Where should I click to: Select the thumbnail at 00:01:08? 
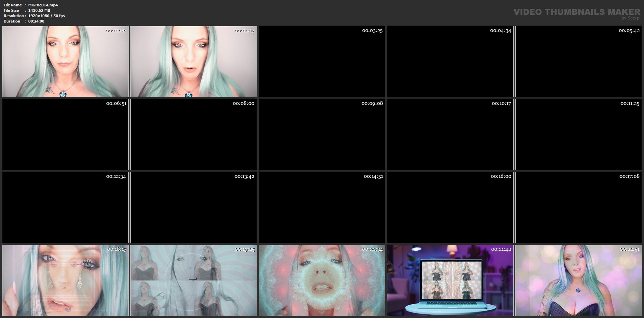coord(65,62)
